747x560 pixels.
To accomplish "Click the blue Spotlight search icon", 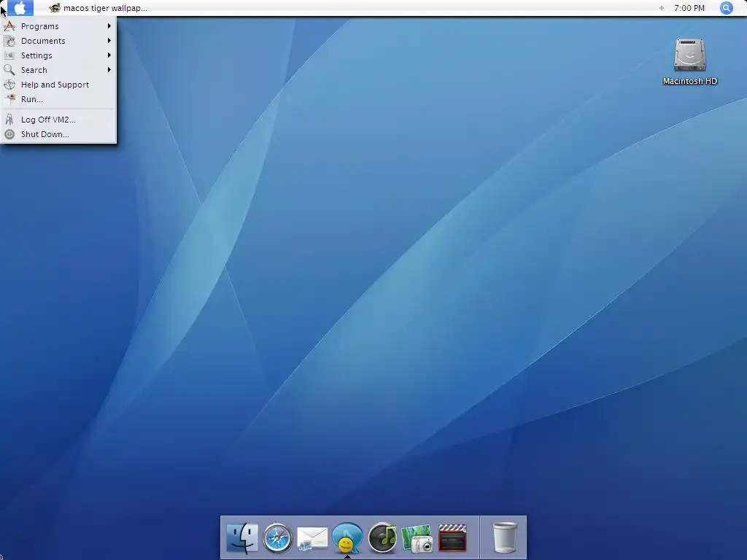I will tap(726, 8).
